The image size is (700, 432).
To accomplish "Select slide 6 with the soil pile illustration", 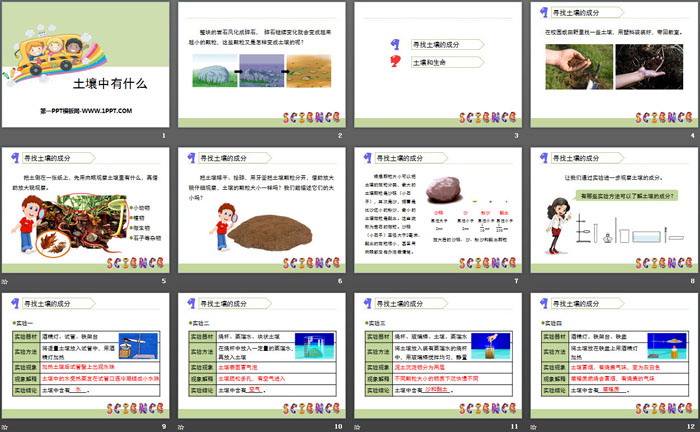I will [262, 210].
